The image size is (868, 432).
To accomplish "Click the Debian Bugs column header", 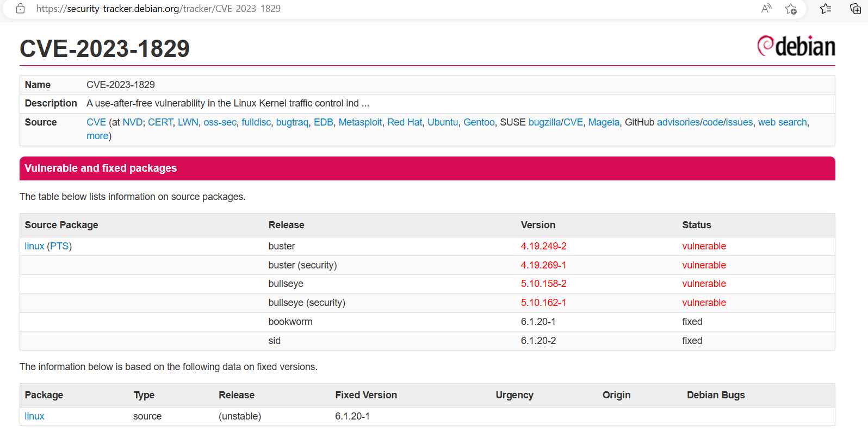I will click(716, 395).
